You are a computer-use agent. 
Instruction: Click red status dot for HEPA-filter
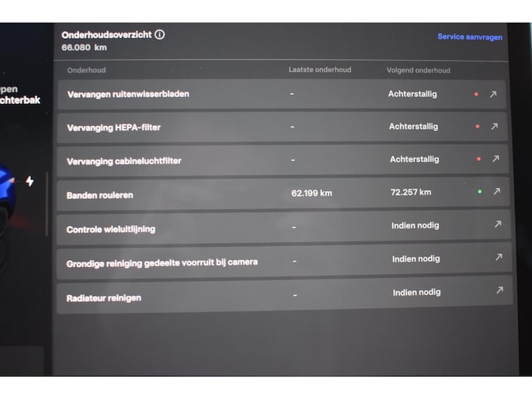click(477, 127)
